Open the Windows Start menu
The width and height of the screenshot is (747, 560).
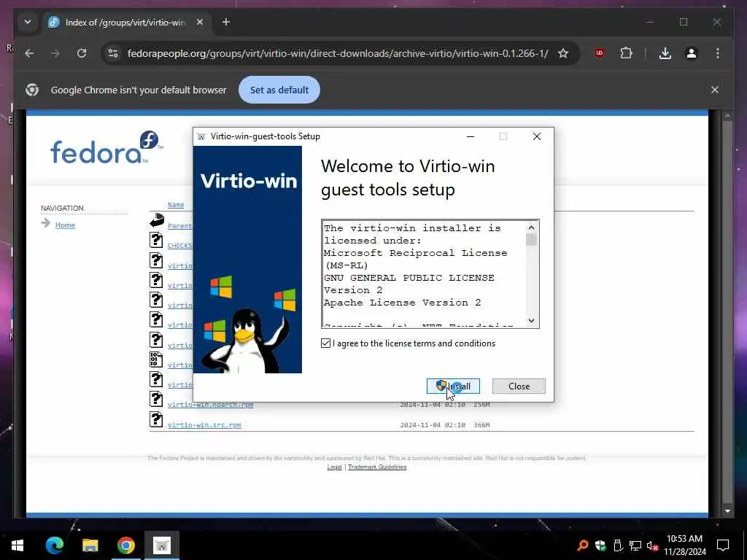pos(18,545)
